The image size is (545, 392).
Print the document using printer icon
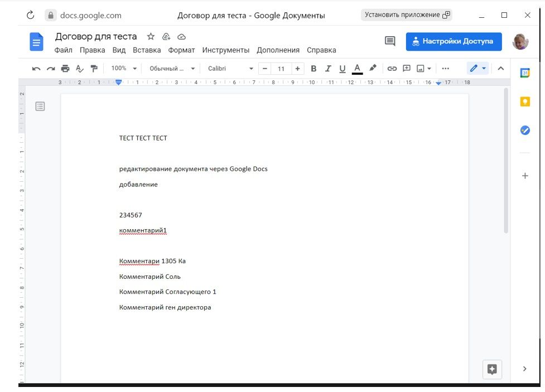pyautogui.click(x=65, y=69)
